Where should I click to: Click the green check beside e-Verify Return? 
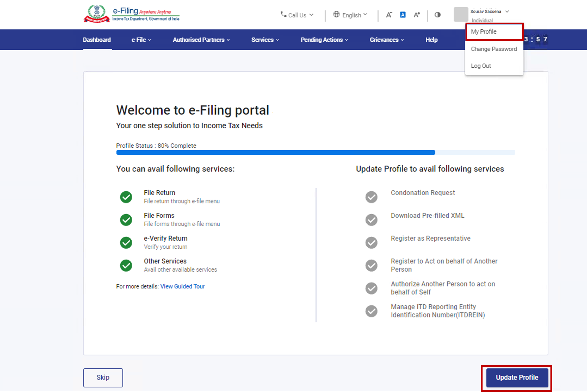tap(126, 242)
